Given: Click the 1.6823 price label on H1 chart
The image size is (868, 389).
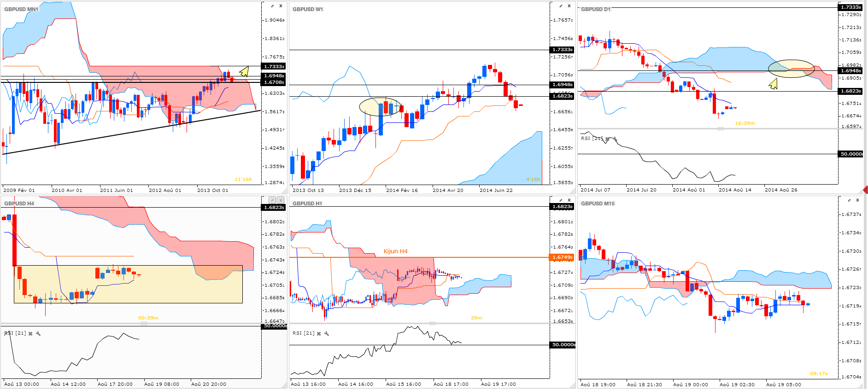Looking at the screenshot, I should point(562,206).
